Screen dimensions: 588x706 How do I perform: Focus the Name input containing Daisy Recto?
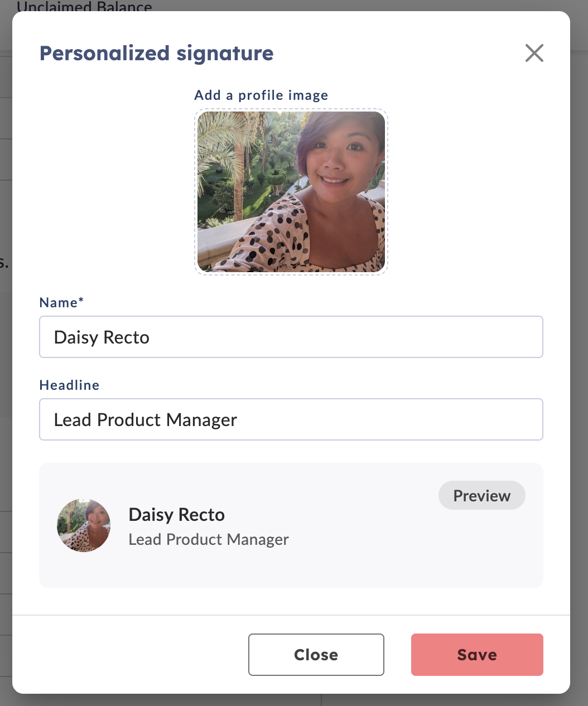[x=291, y=337]
